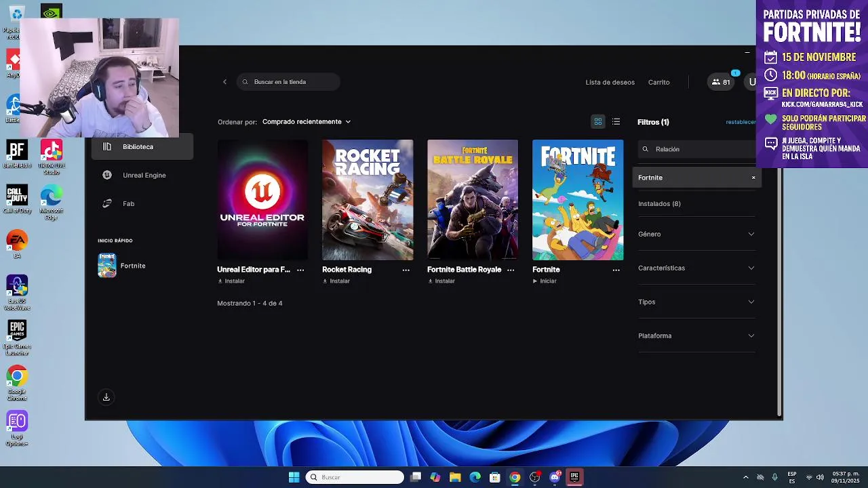Screen dimensions: 868x488
Task: Open the downloads icon at sidebar bottom
Action: [x=106, y=397]
